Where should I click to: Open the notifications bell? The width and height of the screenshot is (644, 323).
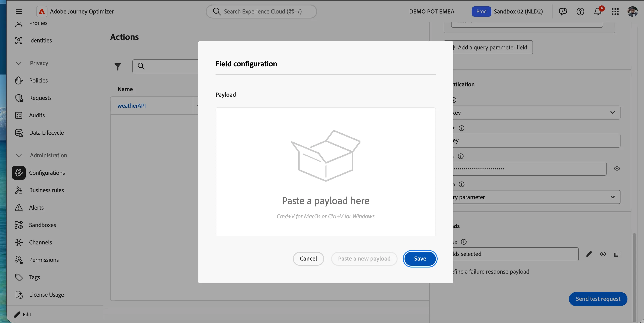pos(598,12)
